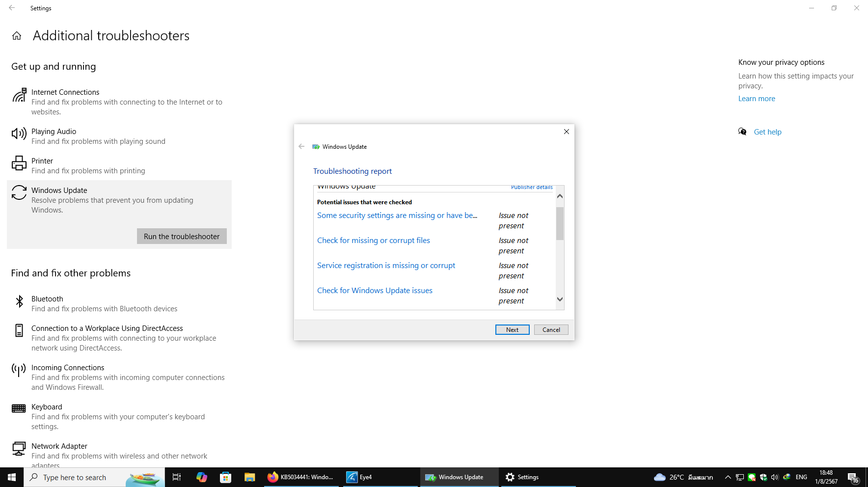Click the Windows Update sync icon
868x487 pixels.
click(x=19, y=192)
